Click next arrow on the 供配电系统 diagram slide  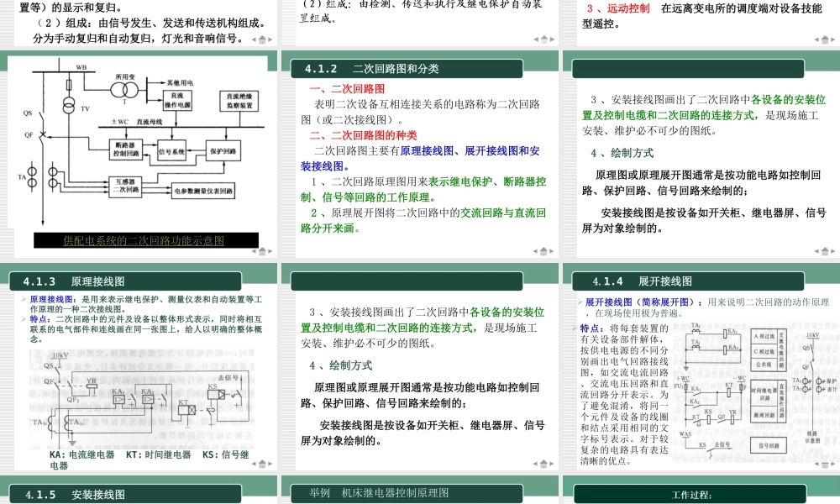270,252
